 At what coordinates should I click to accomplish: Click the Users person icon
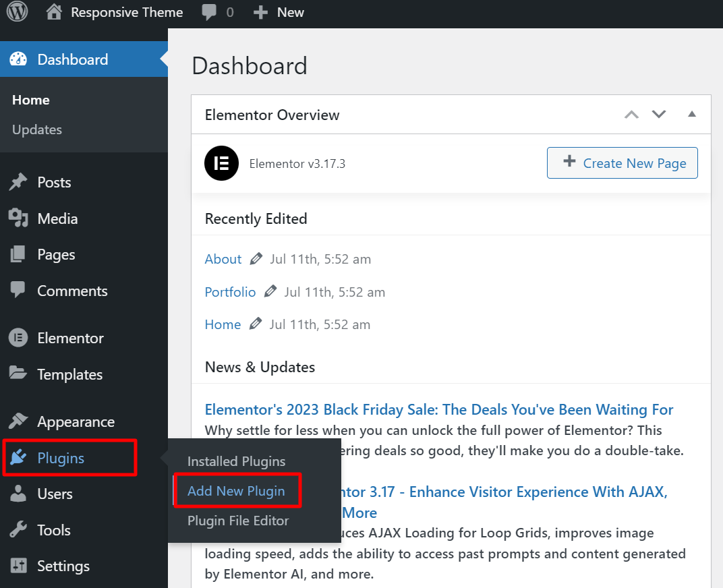coord(18,493)
